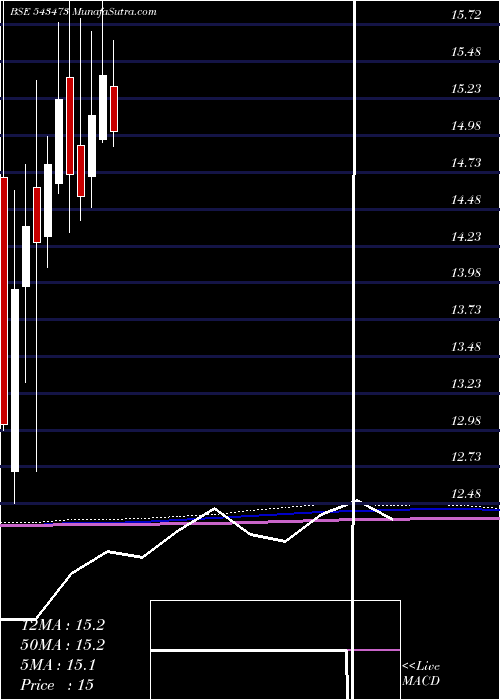
Task: Click the <<Live MACD label
Action: [421, 674]
